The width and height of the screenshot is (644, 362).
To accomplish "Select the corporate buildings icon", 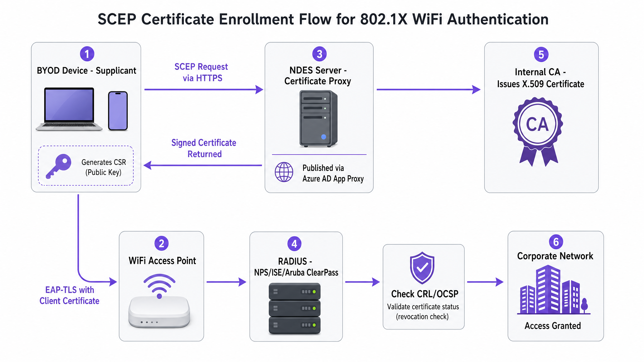I will point(554,290).
